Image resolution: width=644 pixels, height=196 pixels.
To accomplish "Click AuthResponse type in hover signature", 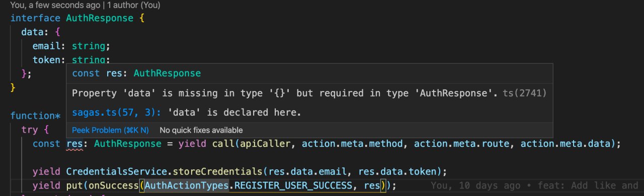I will click(x=167, y=73).
